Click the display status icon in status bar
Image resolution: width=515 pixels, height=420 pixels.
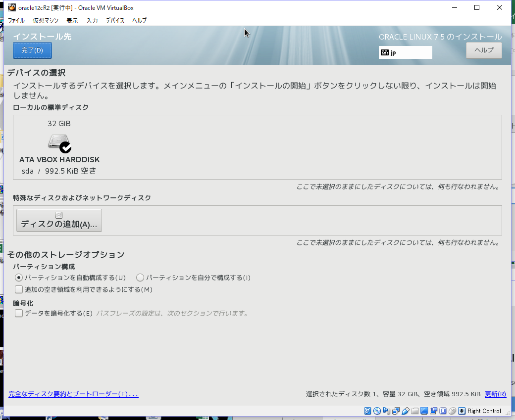coord(424,411)
